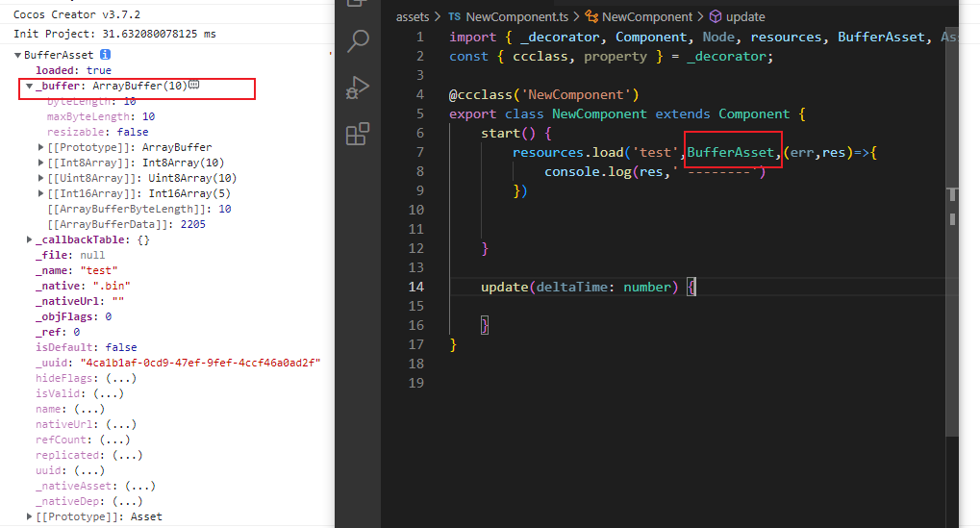Image resolution: width=980 pixels, height=528 pixels.
Task: Click 'start()' method on line 6
Action: coord(508,133)
